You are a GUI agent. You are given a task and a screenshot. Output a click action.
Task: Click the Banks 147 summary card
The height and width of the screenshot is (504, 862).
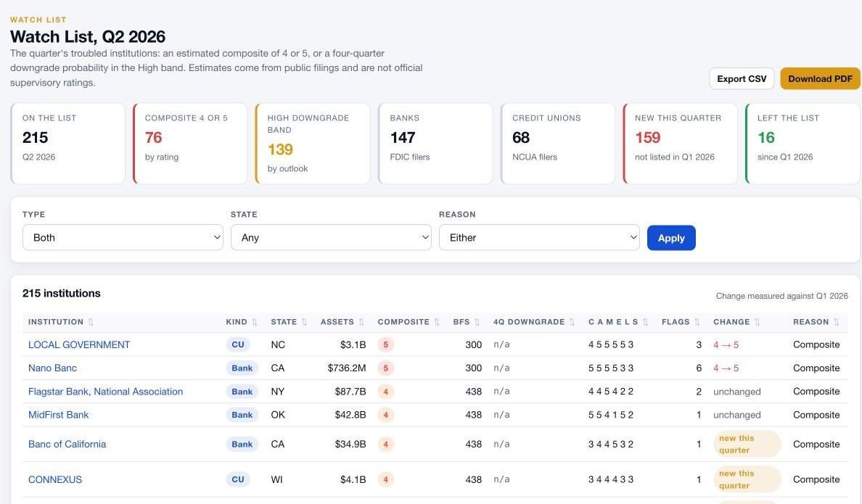435,144
